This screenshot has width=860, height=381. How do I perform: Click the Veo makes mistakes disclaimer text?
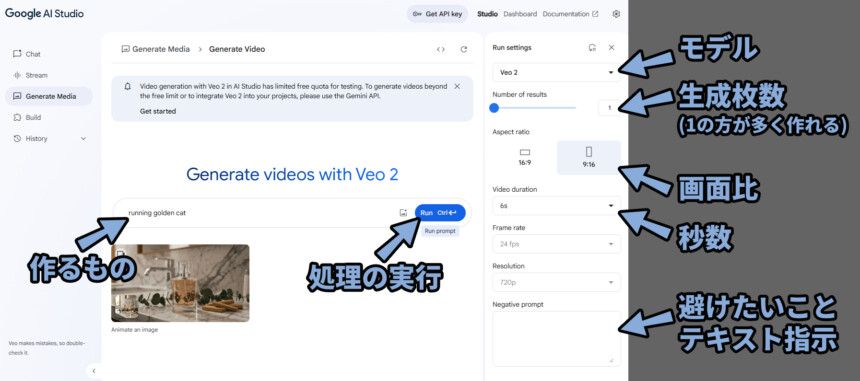click(x=47, y=348)
